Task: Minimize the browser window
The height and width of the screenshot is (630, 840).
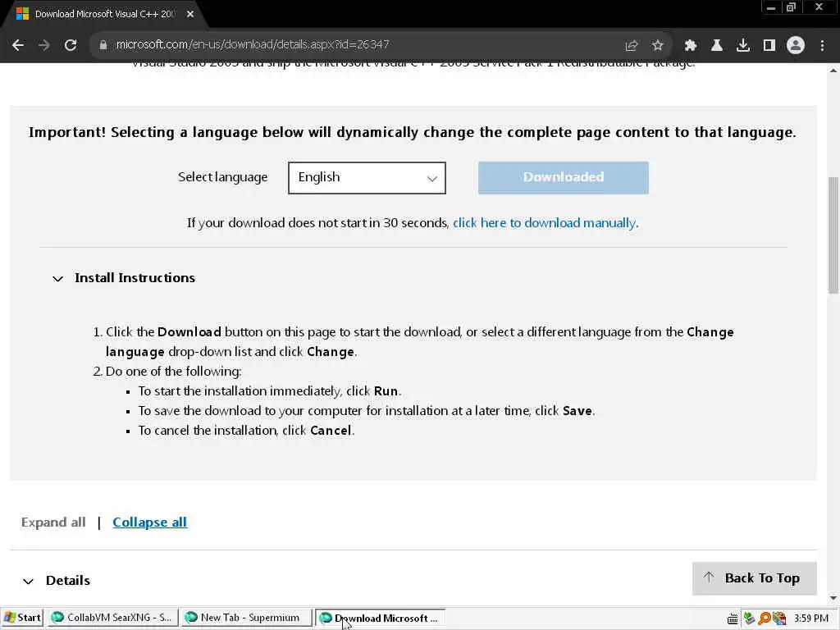Action: click(x=771, y=7)
